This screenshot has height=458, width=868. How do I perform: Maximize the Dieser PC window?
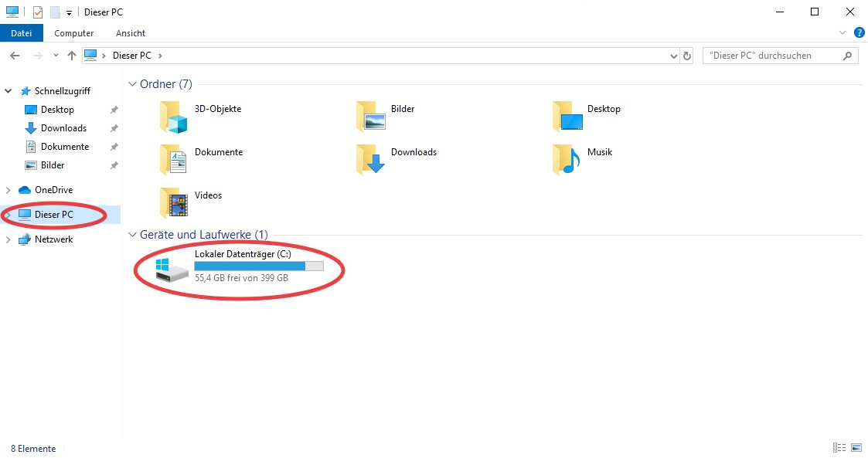click(815, 12)
